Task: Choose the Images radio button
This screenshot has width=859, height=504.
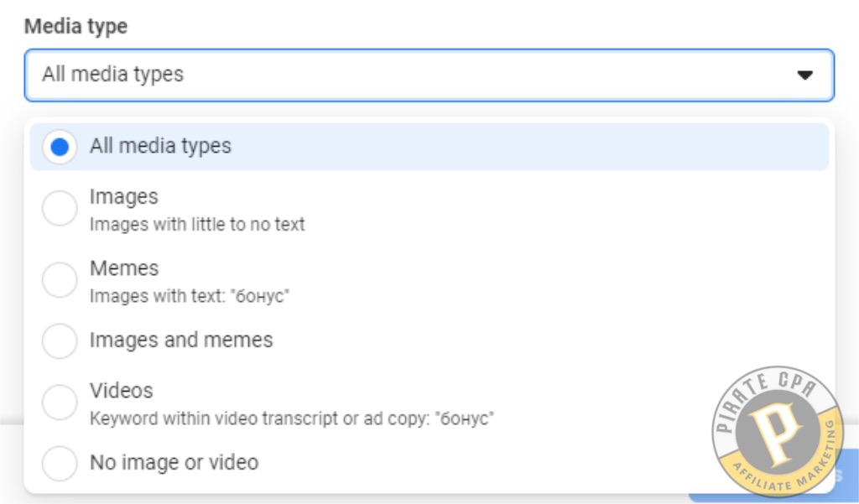Action: (60, 208)
